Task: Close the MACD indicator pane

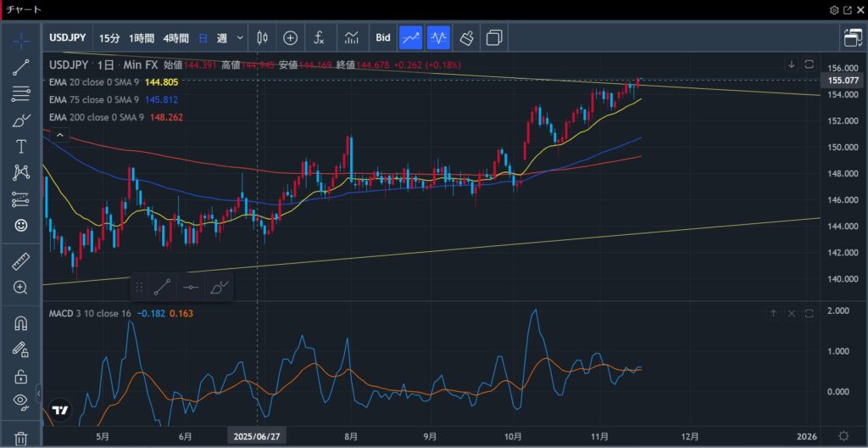Action: 792,313
